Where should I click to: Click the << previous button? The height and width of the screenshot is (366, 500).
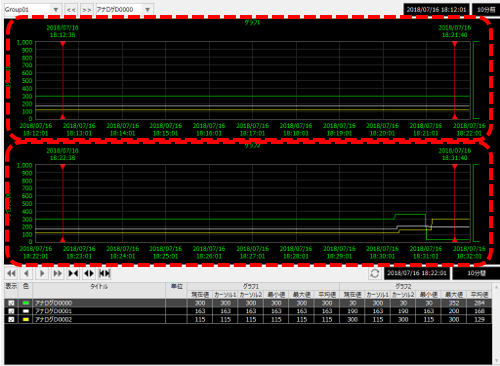[x=71, y=10]
